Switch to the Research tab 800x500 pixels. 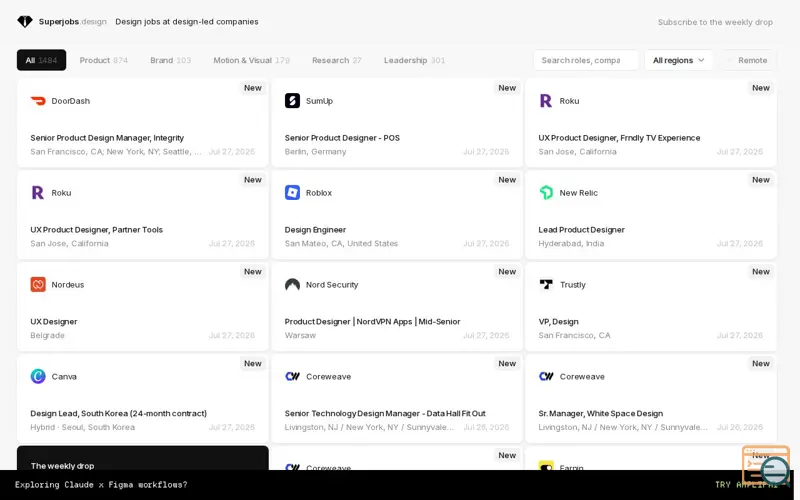coord(337,60)
